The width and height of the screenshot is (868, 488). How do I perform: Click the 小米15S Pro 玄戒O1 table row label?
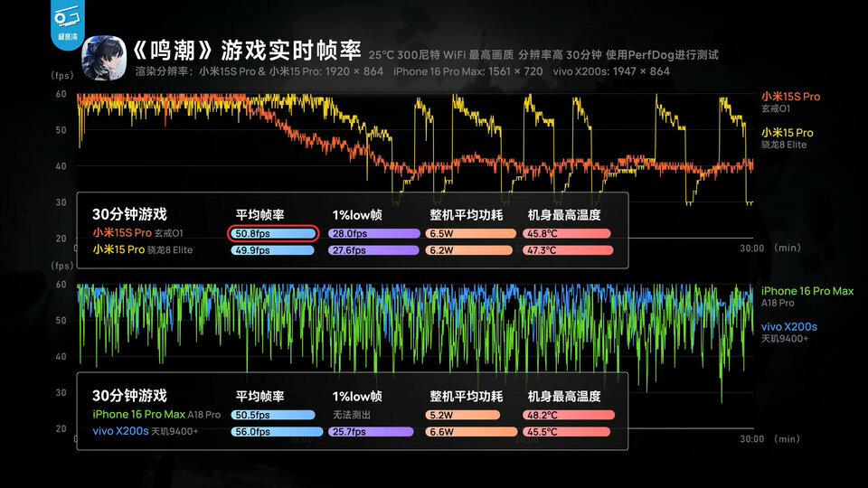coord(137,233)
